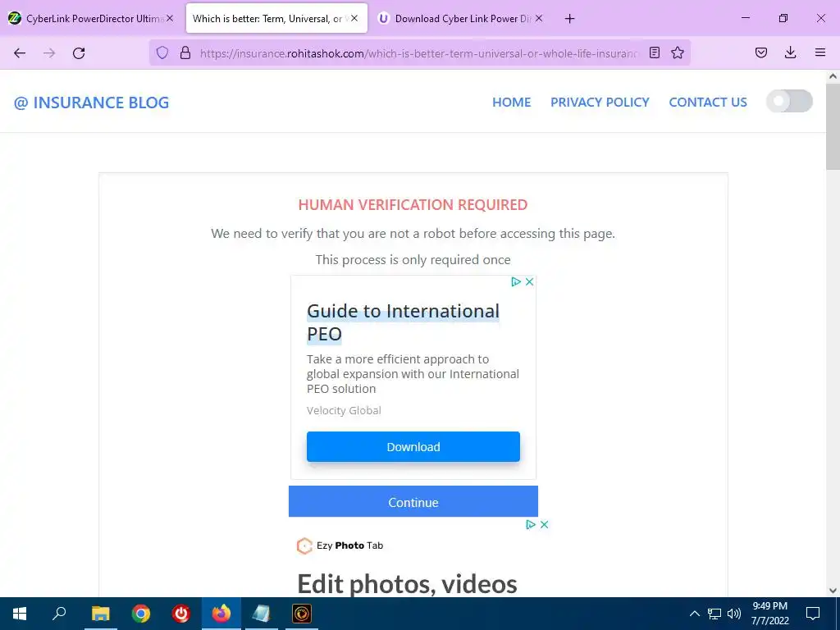Screen dimensions: 840x630
Task: Open the notepad-like app in the taskbar
Action: (x=262, y=614)
